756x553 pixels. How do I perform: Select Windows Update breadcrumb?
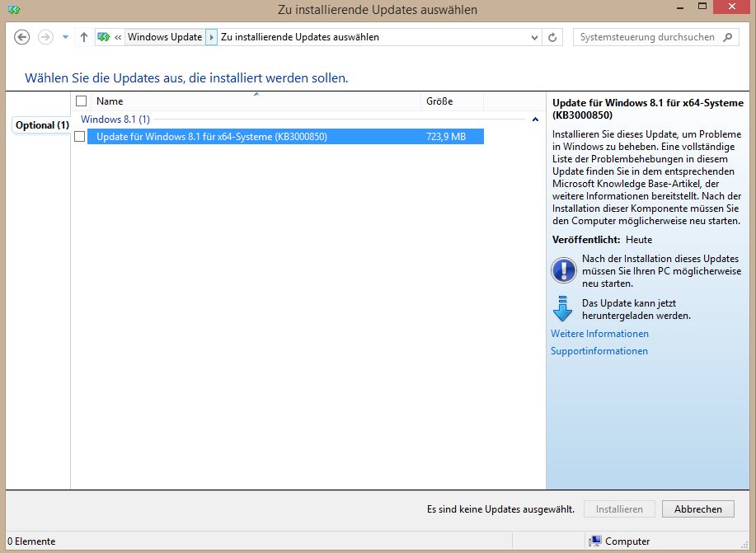click(165, 37)
